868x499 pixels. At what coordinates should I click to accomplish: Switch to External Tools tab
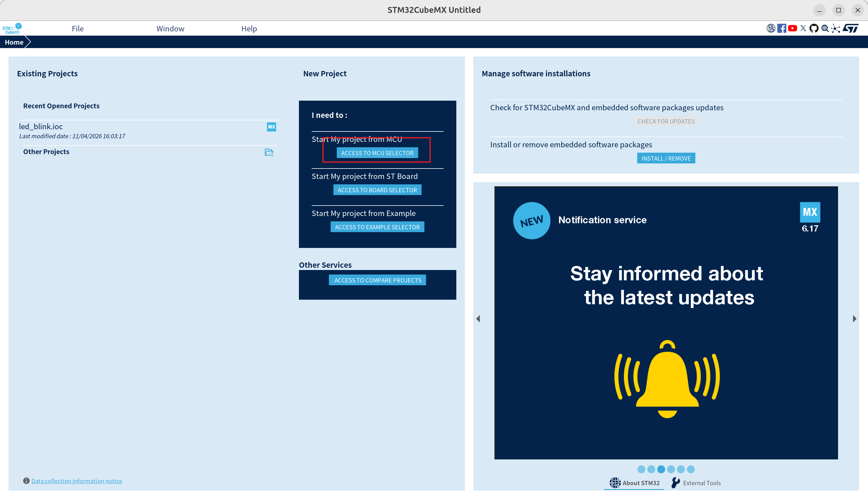696,483
